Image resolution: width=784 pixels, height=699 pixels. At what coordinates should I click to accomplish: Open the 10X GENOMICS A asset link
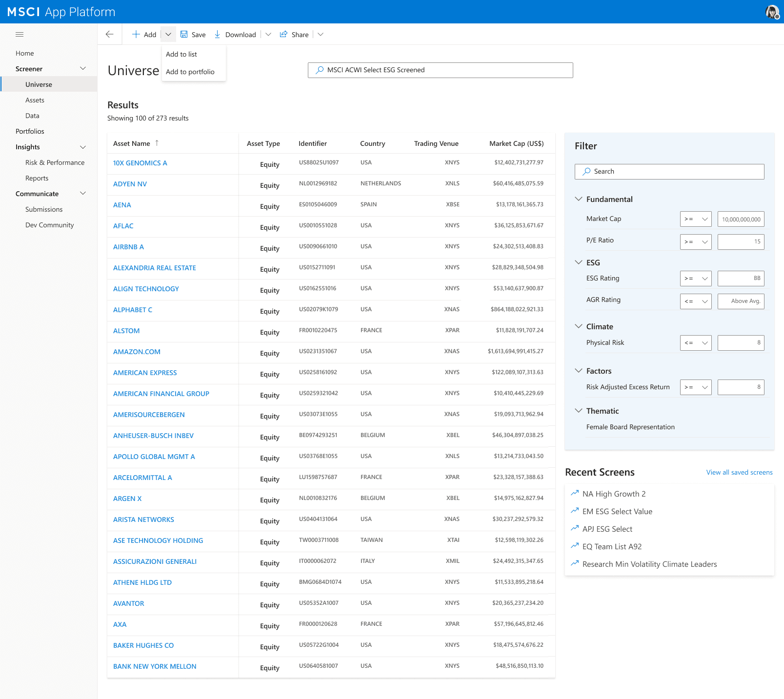coord(140,163)
